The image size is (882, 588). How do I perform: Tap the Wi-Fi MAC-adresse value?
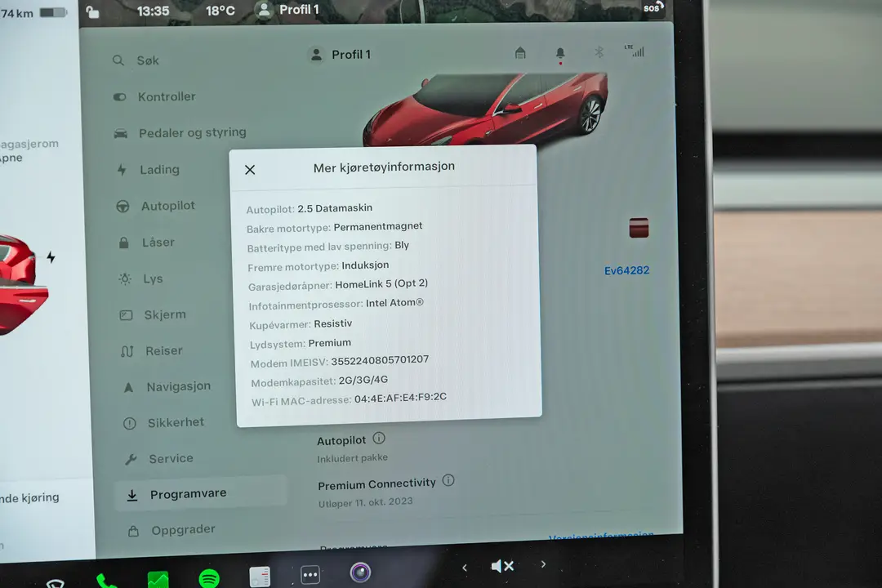tap(400, 398)
